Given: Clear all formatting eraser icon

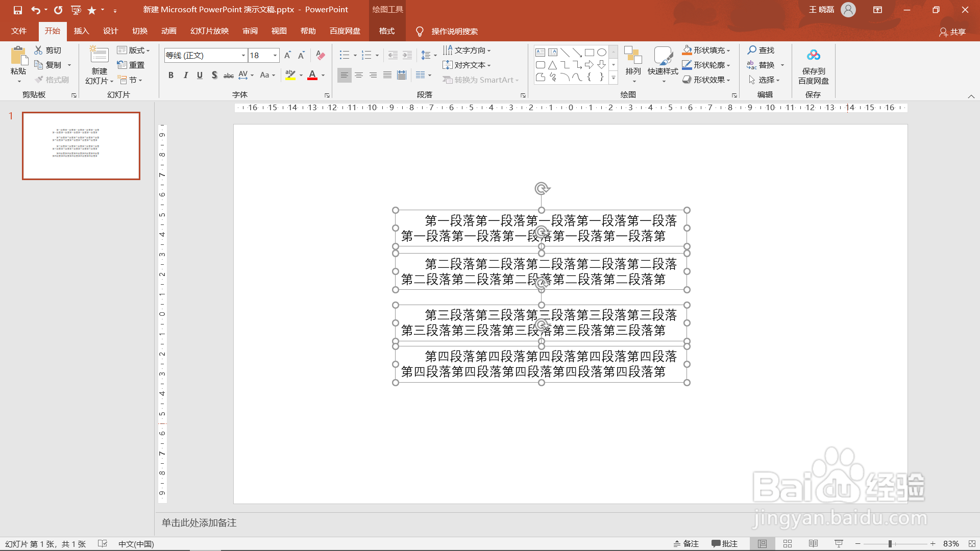Looking at the screenshot, I should pos(321,55).
